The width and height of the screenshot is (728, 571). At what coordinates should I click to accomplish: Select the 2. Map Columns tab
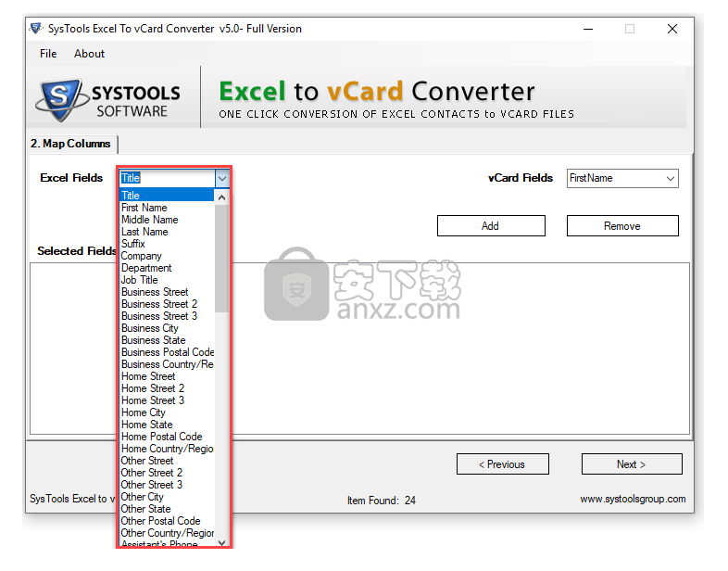[x=72, y=144]
